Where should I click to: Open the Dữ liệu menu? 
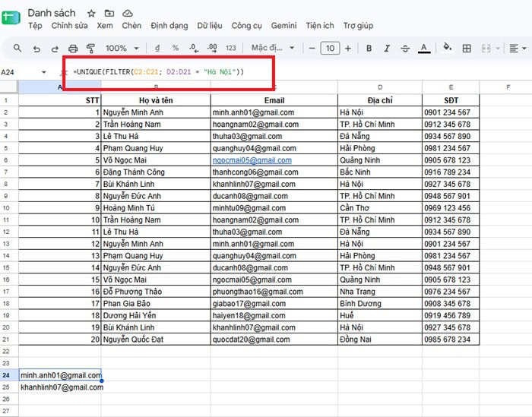pos(209,26)
